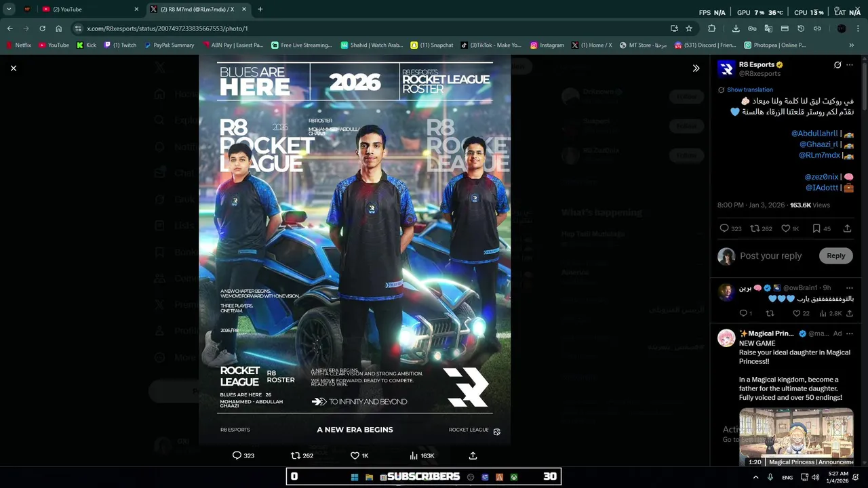This screenshot has width=868, height=488.
Task: Click the share icon in the side panel
Action: pos(847,228)
